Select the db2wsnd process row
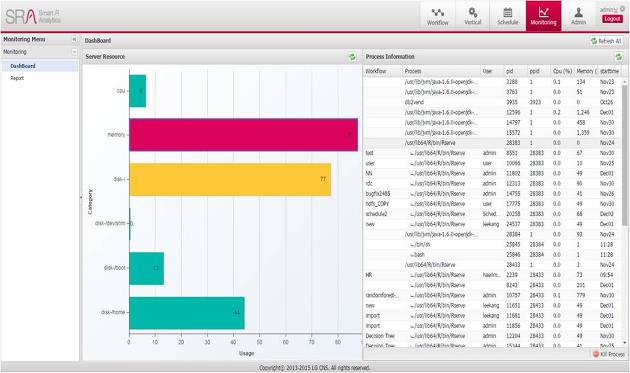 click(492, 102)
